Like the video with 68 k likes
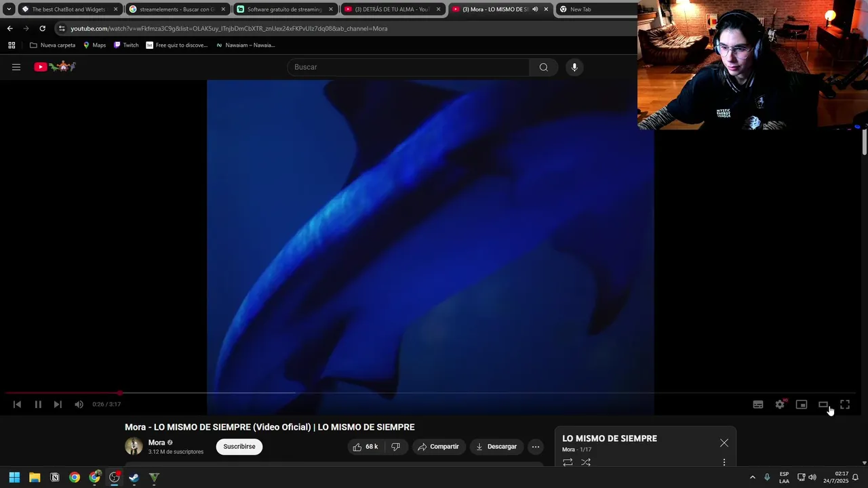The height and width of the screenshot is (488, 868). [x=365, y=447]
